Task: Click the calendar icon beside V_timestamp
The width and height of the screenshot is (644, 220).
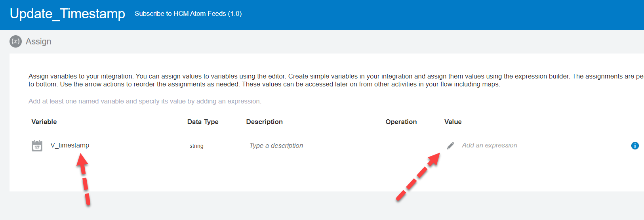Action: point(37,145)
